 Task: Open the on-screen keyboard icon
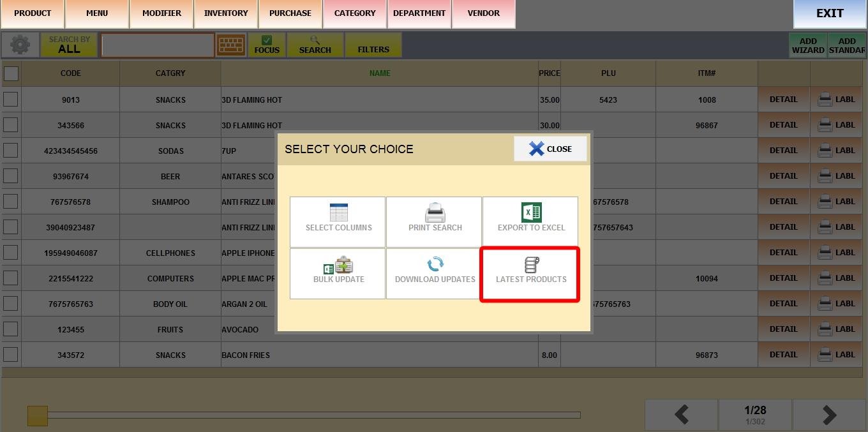coord(231,45)
